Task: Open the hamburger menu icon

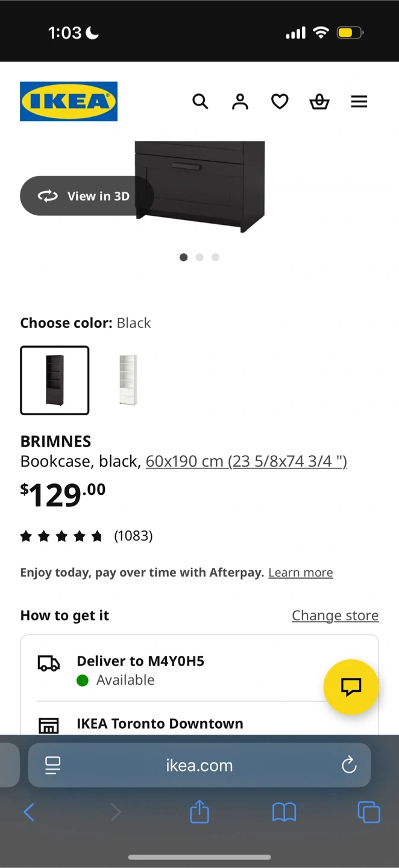Action: click(359, 101)
